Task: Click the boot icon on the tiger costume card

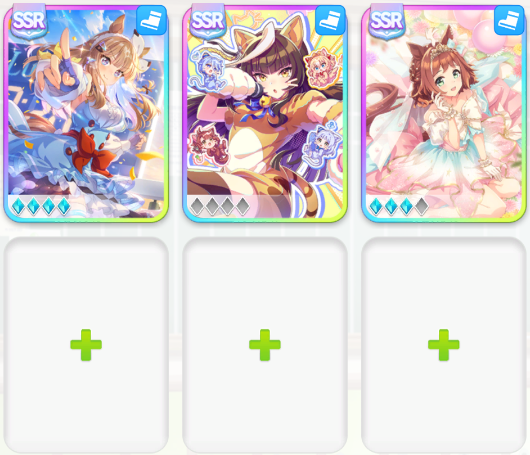Action: pyautogui.click(x=330, y=20)
